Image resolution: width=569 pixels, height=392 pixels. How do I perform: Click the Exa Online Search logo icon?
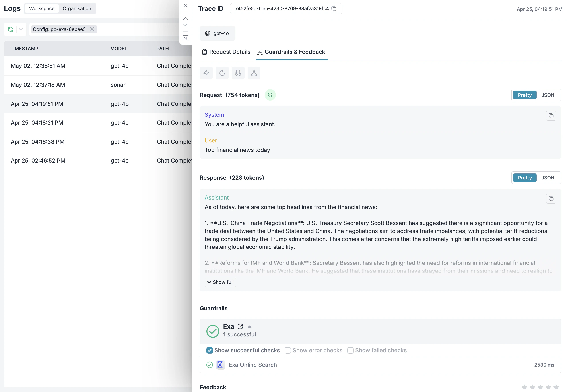(220, 365)
